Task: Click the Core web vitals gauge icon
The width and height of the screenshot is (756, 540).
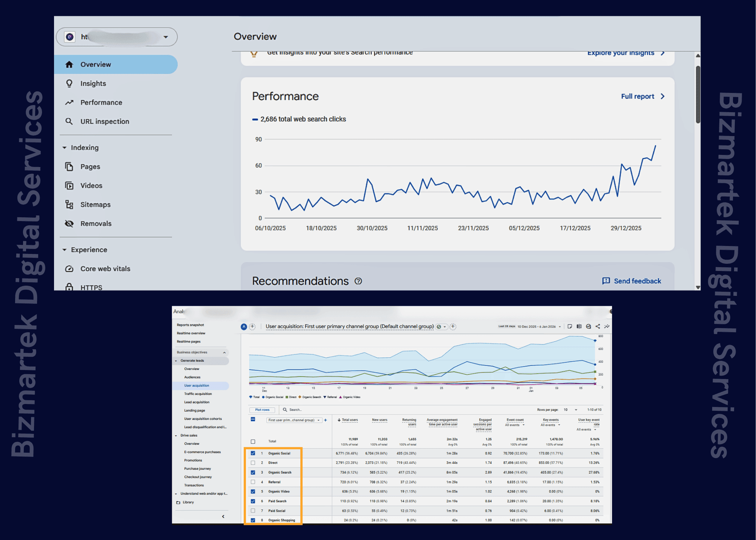Action: (x=69, y=268)
